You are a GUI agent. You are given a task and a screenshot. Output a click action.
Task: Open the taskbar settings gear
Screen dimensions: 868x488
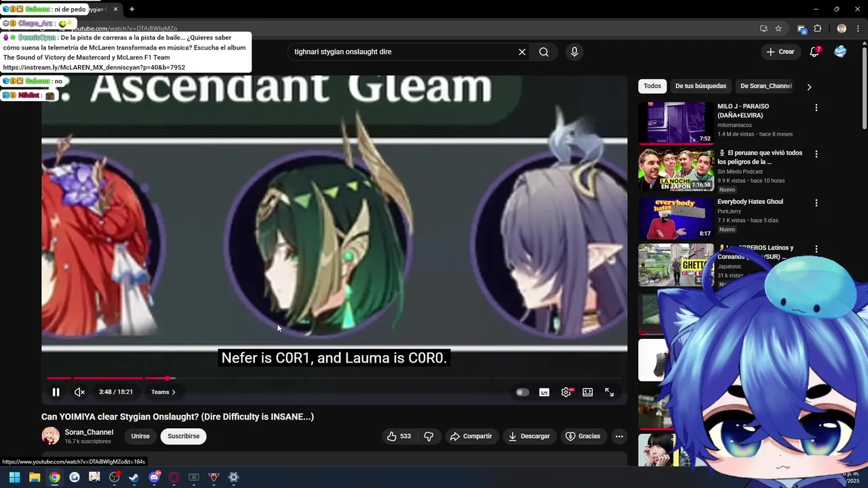[x=234, y=477]
